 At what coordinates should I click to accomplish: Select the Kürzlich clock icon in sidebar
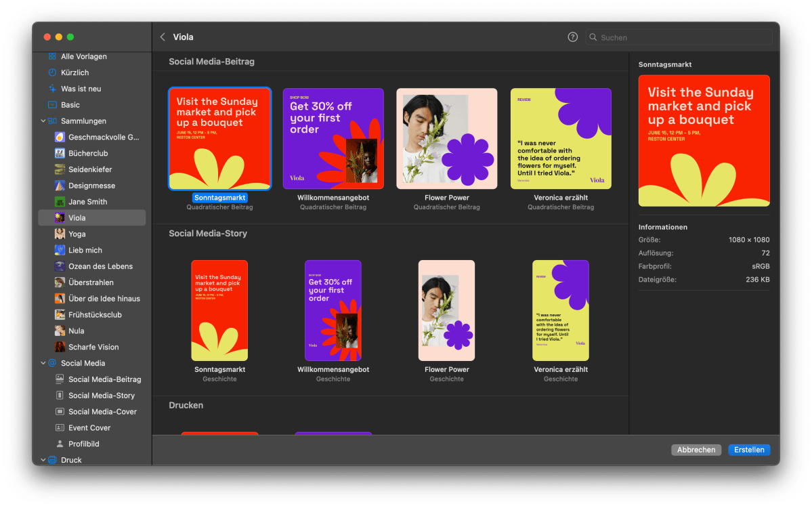click(52, 72)
